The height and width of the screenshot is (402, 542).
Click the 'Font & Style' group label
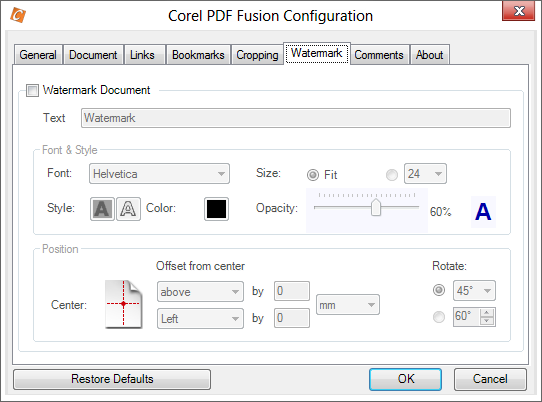point(70,150)
